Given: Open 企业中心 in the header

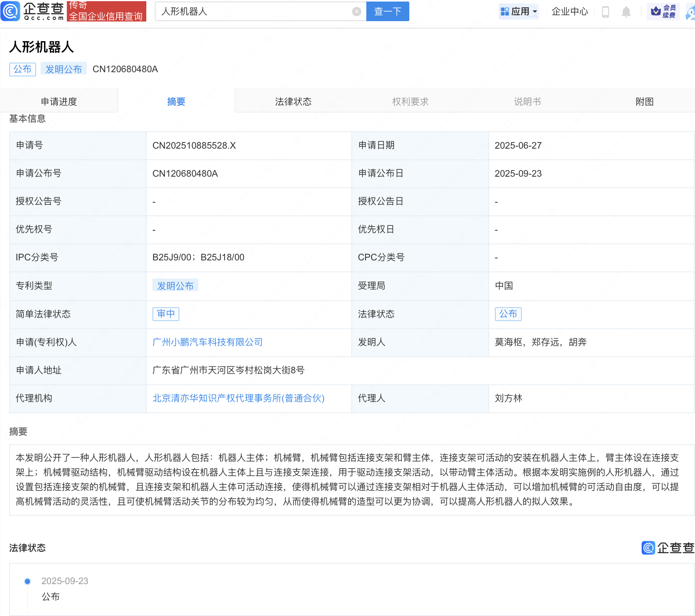Looking at the screenshot, I should tap(570, 12).
